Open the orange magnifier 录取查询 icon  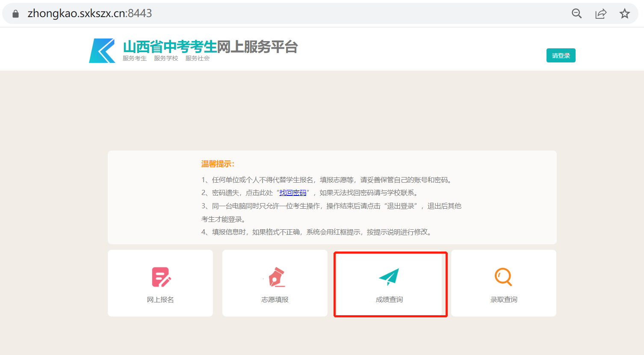503,277
